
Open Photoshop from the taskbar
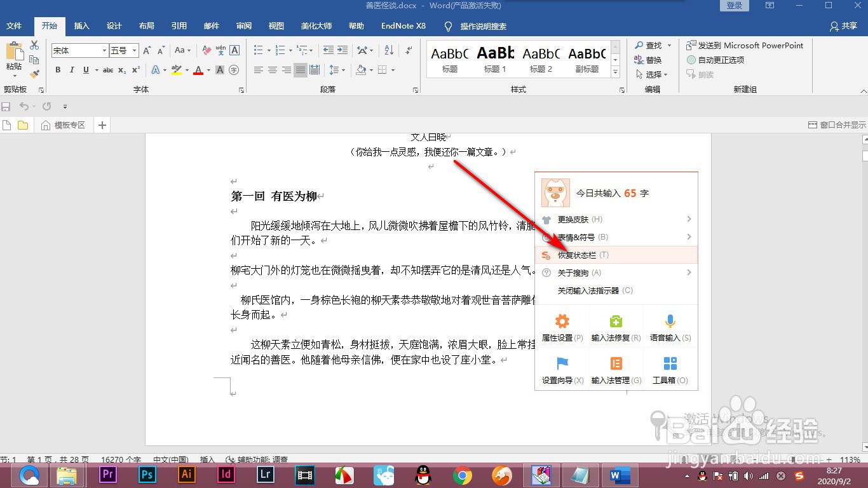point(147,474)
